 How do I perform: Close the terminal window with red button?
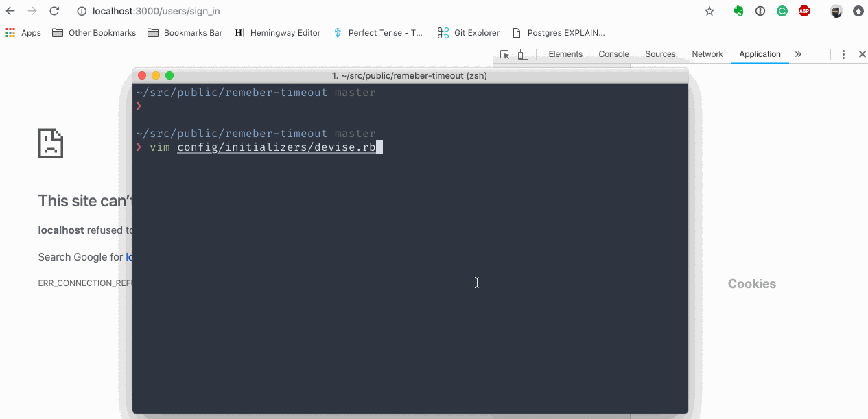[x=143, y=75]
